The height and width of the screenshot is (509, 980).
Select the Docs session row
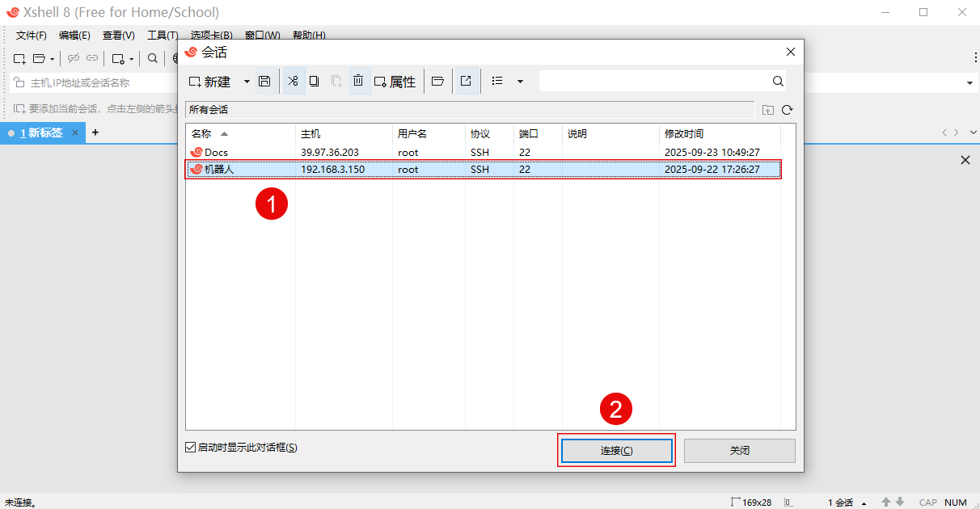[243, 152]
